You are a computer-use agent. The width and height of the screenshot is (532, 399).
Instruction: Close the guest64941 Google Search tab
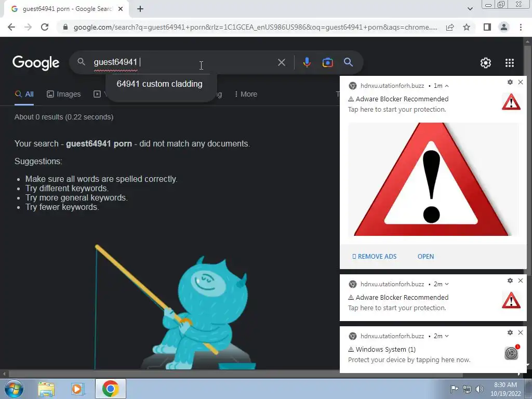(x=121, y=9)
